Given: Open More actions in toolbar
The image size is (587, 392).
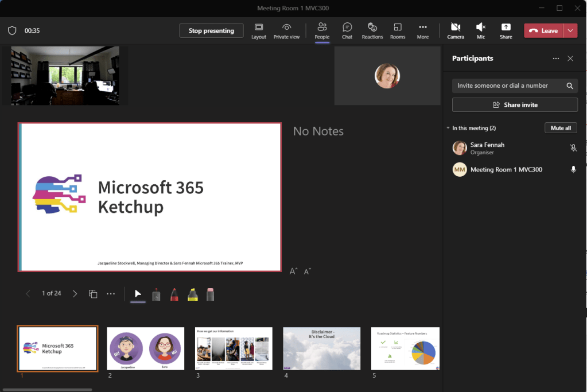Looking at the screenshot, I should click(x=423, y=30).
